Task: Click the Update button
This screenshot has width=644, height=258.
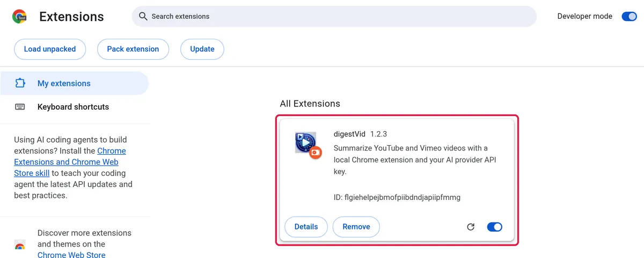Action: (x=202, y=49)
